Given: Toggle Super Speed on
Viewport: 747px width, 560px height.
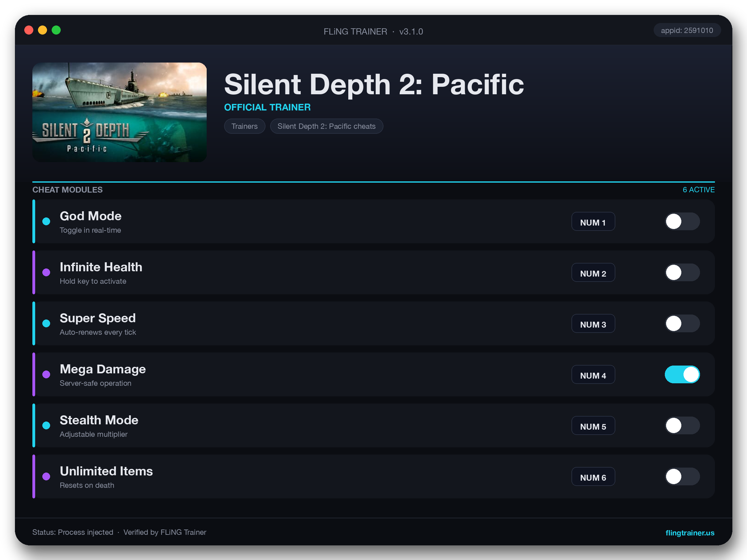Looking at the screenshot, I should (682, 323).
